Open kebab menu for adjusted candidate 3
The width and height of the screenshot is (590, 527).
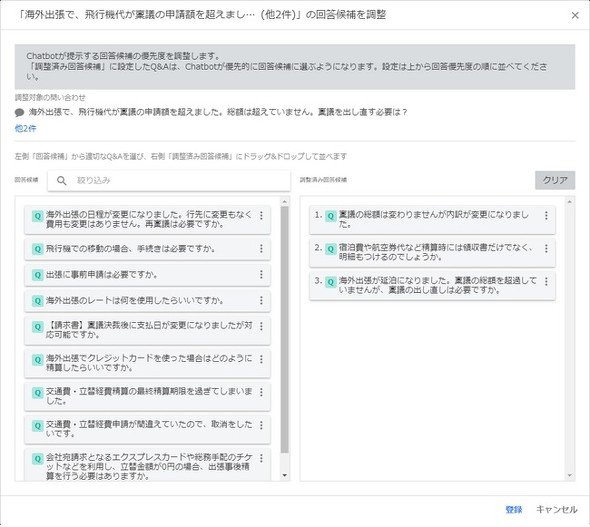[x=546, y=281]
